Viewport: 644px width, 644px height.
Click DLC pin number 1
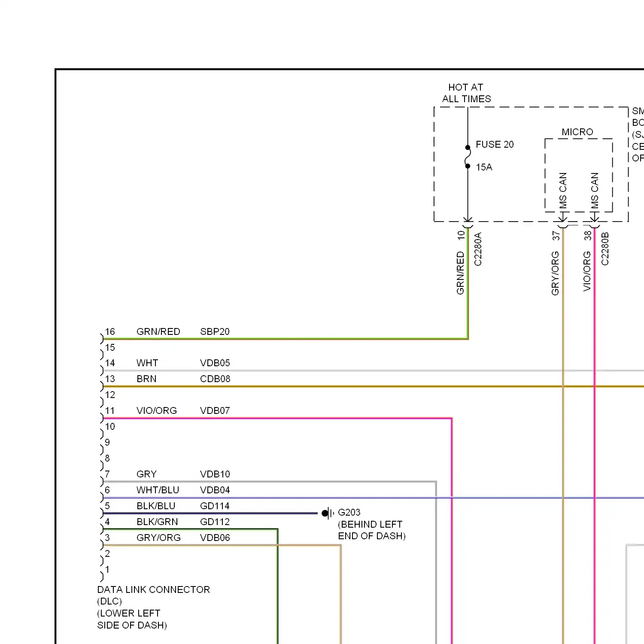tap(107, 569)
